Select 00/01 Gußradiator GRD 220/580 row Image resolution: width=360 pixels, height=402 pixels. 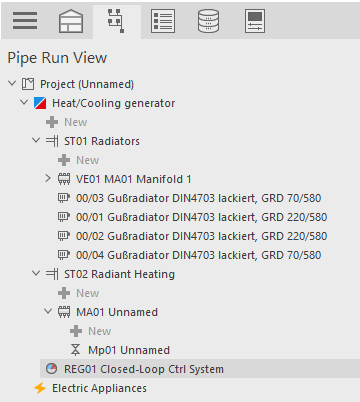[202, 217]
